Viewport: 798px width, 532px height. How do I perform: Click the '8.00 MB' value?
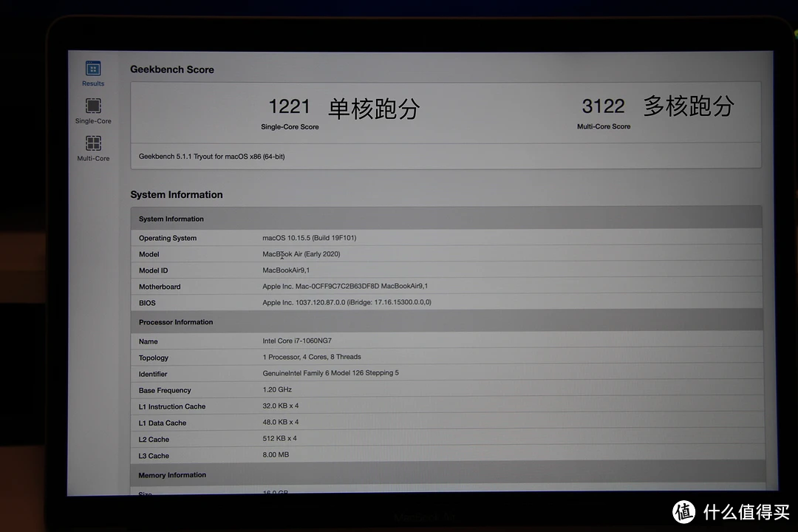(276, 454)
